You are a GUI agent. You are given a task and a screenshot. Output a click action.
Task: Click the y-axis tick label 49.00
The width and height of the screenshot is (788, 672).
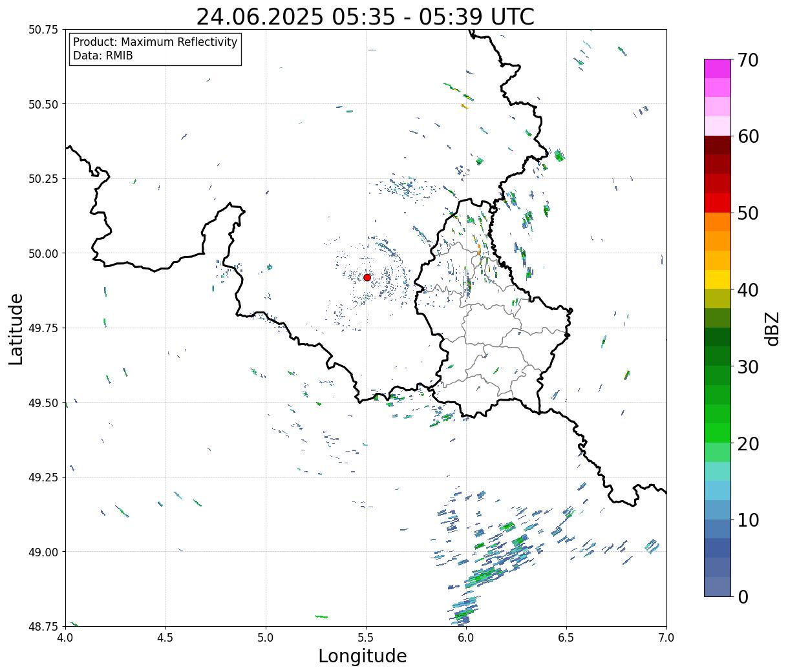[x=43, y=552]
